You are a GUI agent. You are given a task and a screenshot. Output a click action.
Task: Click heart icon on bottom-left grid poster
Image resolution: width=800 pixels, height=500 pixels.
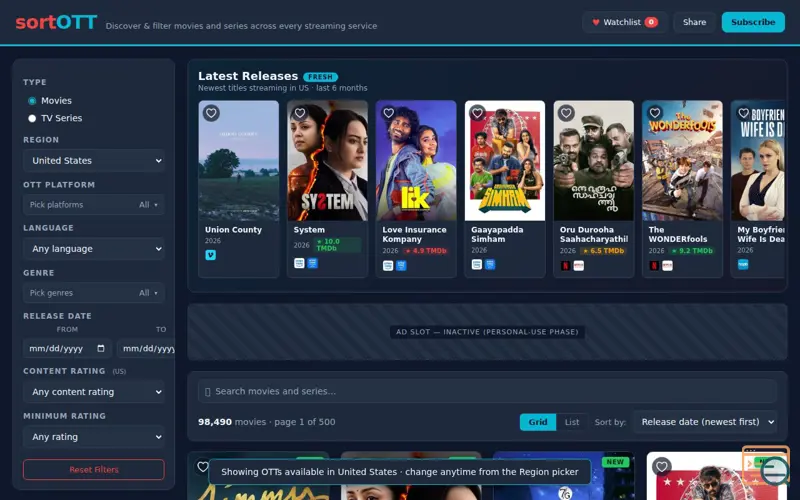203,466
